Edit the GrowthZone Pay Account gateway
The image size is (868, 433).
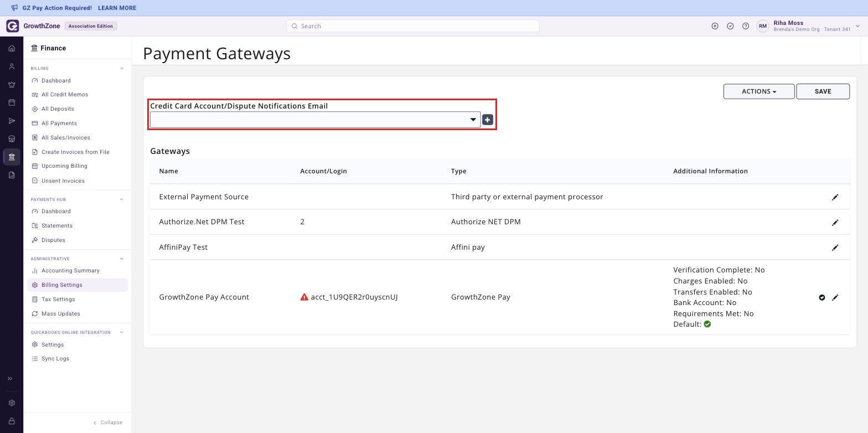tap(835, 297)
